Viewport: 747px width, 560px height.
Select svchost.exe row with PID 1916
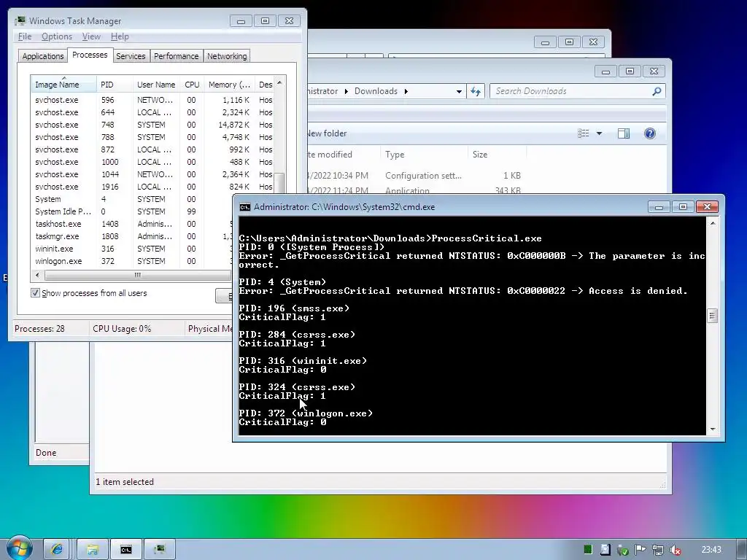point(152,187)
